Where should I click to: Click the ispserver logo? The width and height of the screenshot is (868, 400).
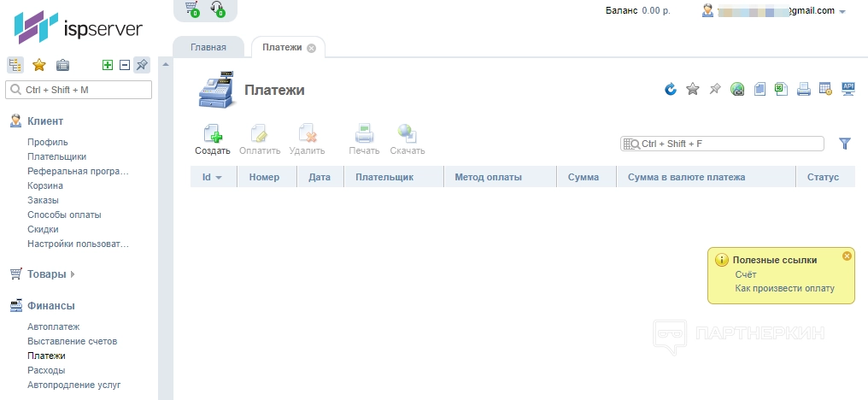[x=79, y=27]
